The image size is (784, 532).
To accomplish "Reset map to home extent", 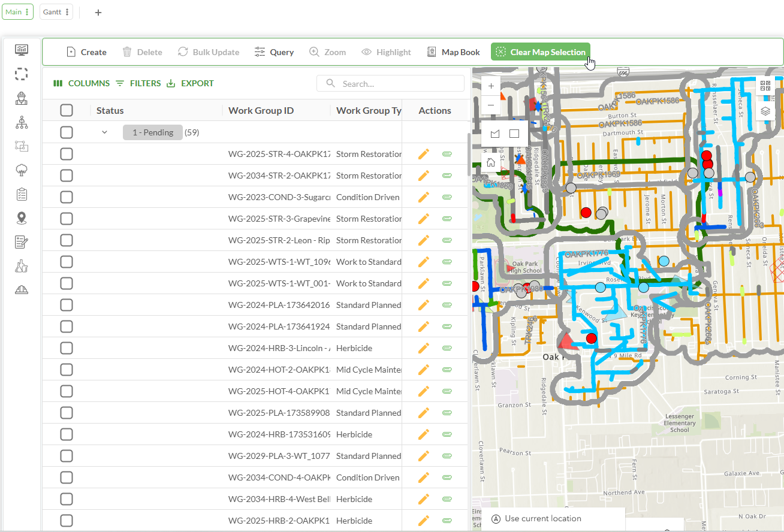I will 491,162.
